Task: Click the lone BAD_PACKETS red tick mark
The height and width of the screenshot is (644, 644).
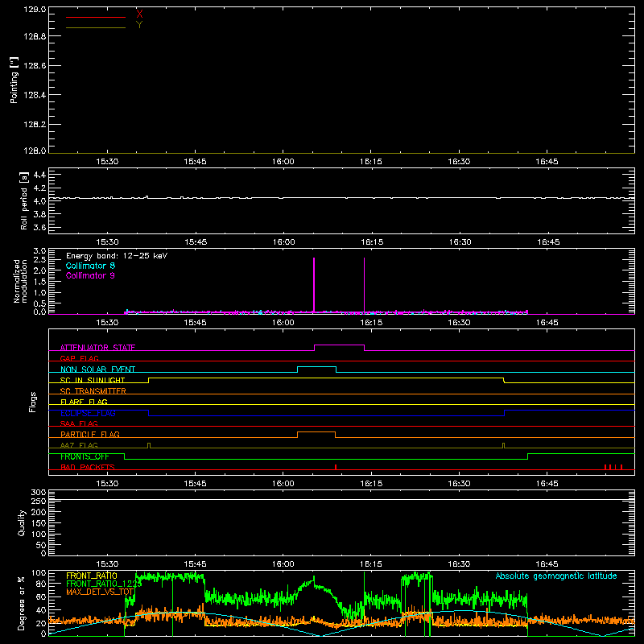Action: 336,467
